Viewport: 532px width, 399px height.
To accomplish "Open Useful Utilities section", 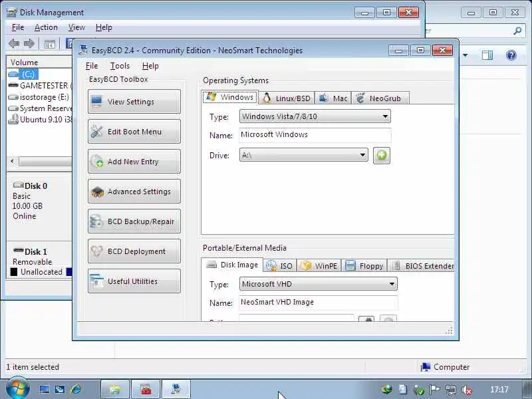I will [x=134, y=281].
